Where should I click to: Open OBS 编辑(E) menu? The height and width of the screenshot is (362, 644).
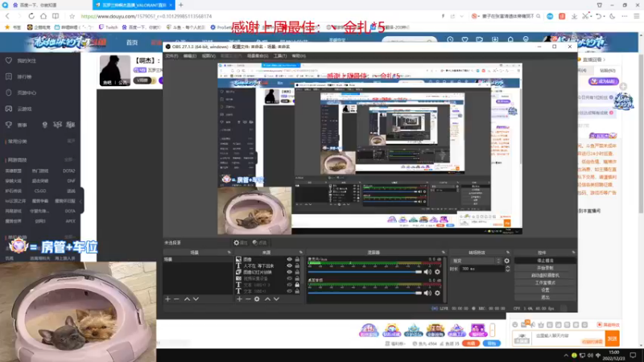pos(190,56)
